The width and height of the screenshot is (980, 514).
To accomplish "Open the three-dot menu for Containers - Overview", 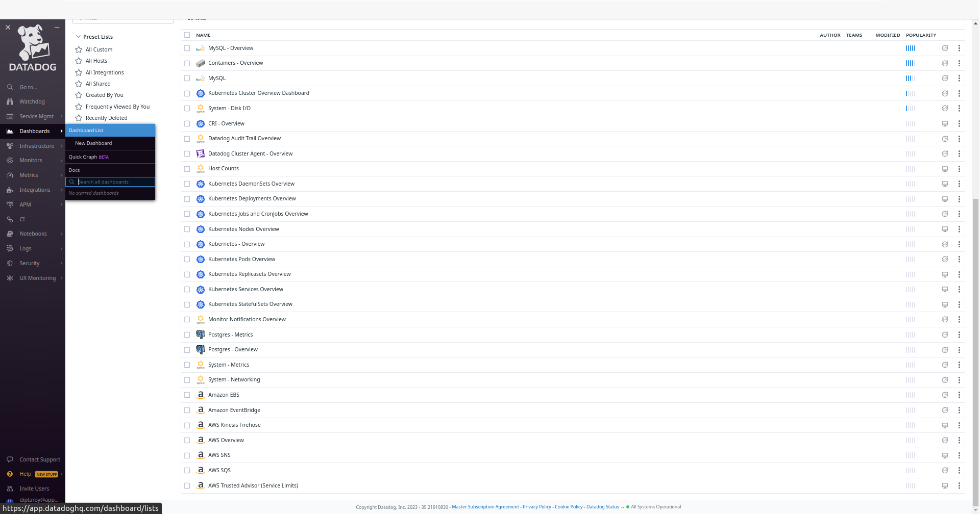I will [x=959, y=63].
